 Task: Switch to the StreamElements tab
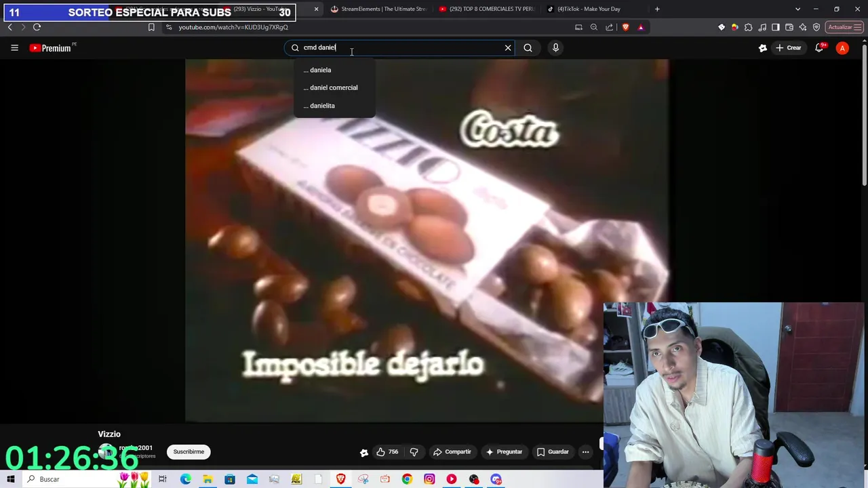pyautogui.click(x=378, y=9)
